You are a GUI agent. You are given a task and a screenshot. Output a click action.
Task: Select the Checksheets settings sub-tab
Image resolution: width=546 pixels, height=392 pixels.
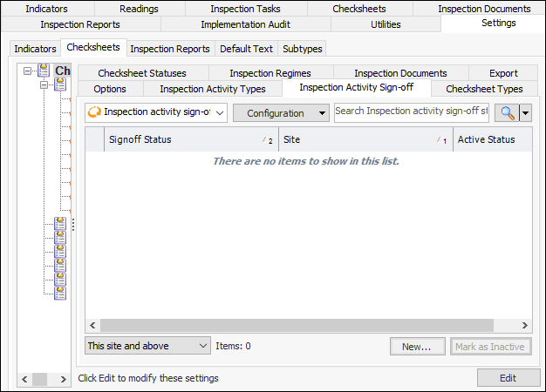(x=93, y=47)
